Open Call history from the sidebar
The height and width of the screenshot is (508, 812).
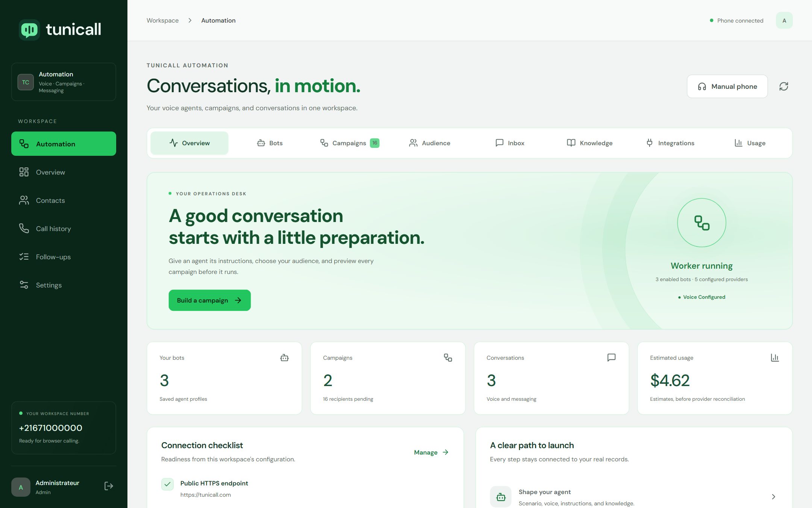click(64, 228)
